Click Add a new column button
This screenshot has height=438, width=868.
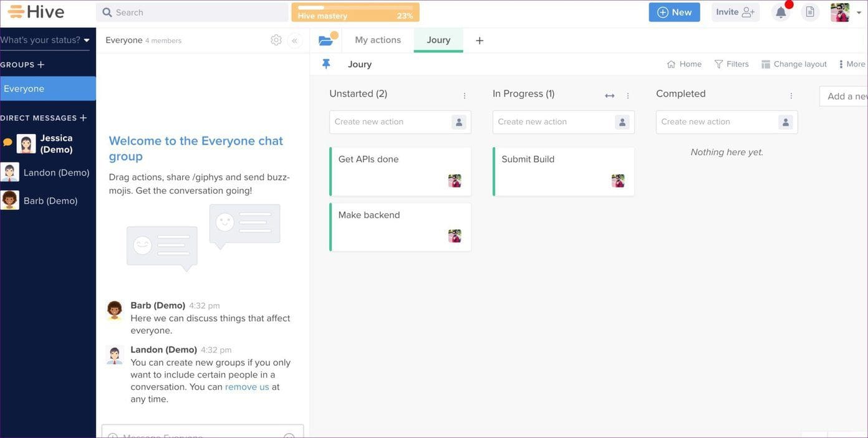pos(844,96)
